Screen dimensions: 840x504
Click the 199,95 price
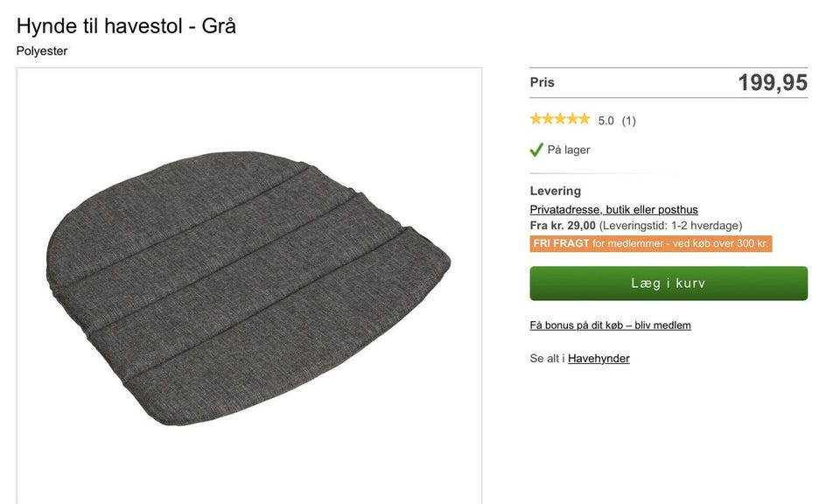(x=772, y=83)
